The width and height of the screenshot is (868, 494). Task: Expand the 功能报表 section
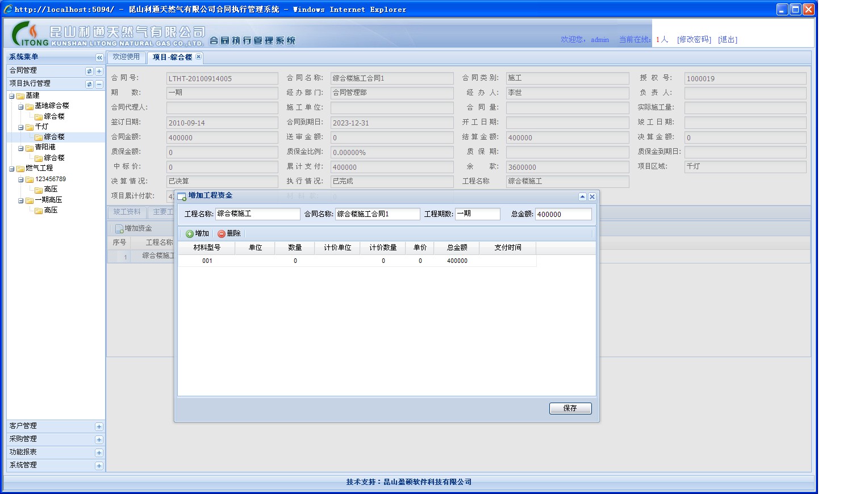coord(99,453)
